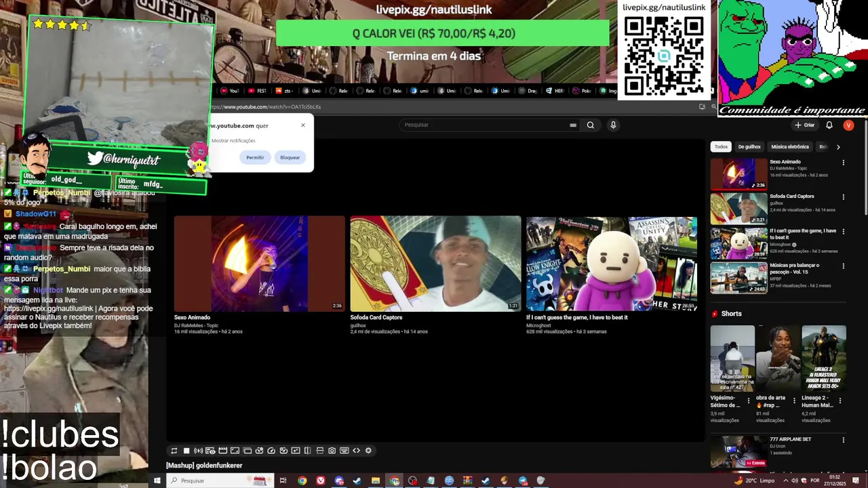Open options for Lineage 2 short
The image size is (868, 488).
[x=840, y=401]
